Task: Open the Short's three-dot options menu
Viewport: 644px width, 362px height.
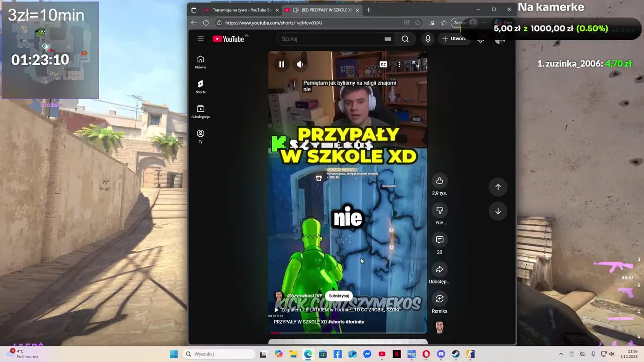Action: tap(399, 64)
